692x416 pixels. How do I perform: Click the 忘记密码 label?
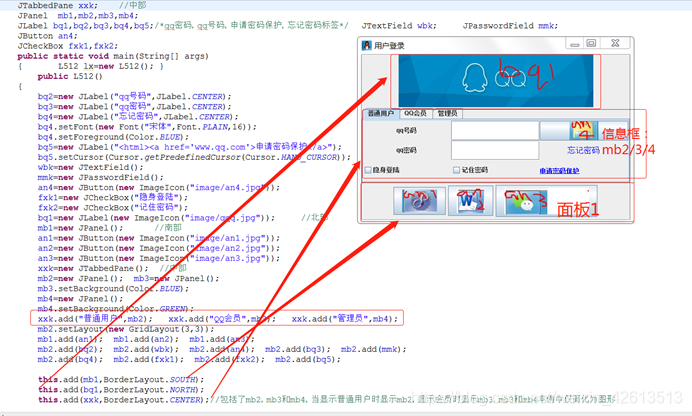pos(583,150)
